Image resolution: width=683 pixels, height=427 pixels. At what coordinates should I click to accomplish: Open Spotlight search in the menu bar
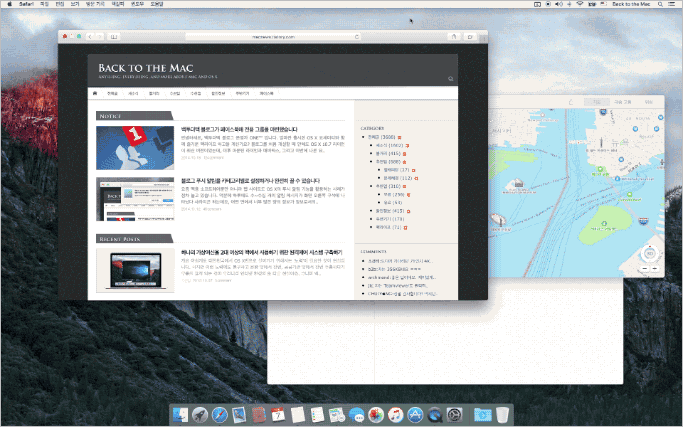(660, 4)
